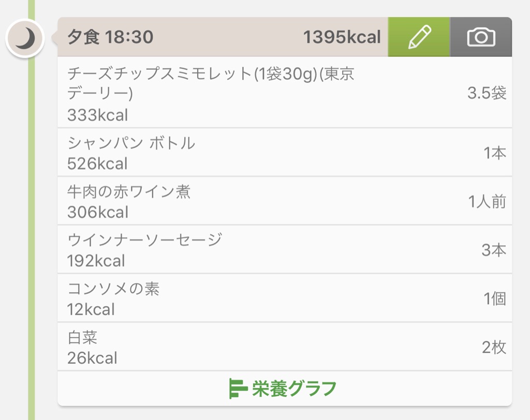Tap the 3.5袋 quantity value
The height and width of the screenshot is (420, 530).
pos(487,93)
